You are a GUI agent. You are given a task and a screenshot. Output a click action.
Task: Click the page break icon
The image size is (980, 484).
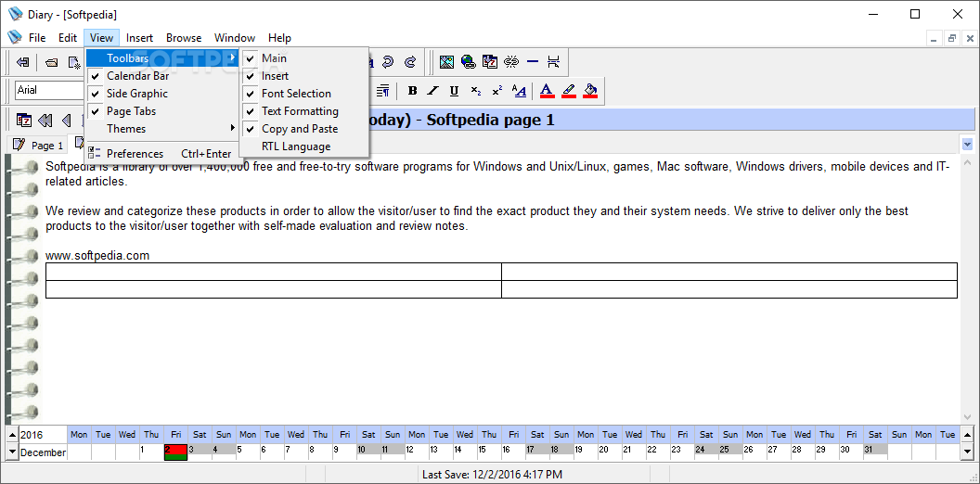click(x=553, y=62)
